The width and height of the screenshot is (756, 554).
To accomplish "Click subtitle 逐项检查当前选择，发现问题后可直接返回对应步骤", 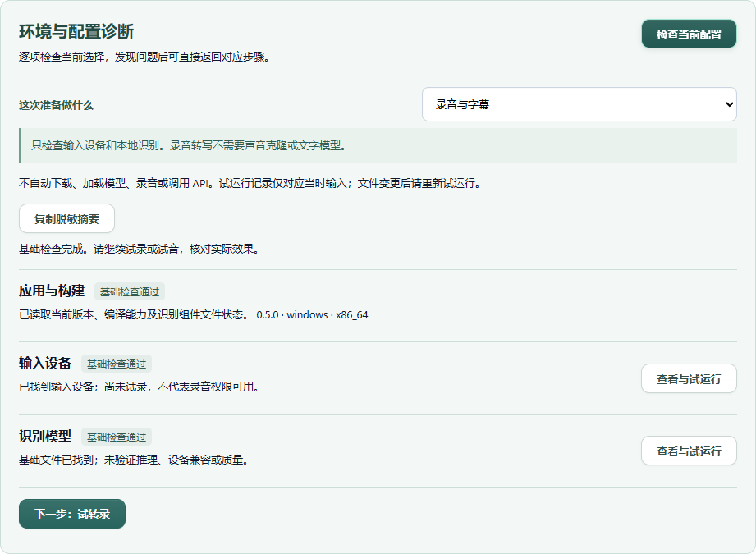I will 144,57.
